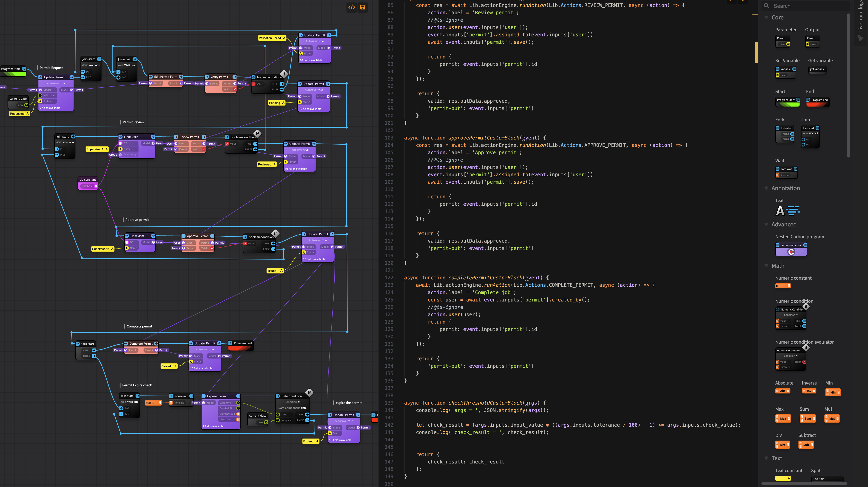Click the save floppy disk icon
Screen dimensions: 868x487
363,7
